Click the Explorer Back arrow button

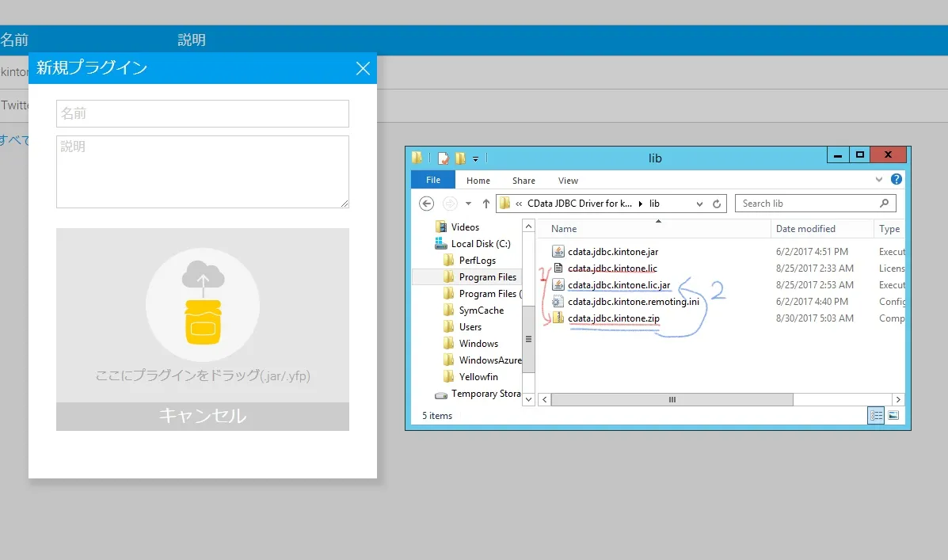point(426,204)
